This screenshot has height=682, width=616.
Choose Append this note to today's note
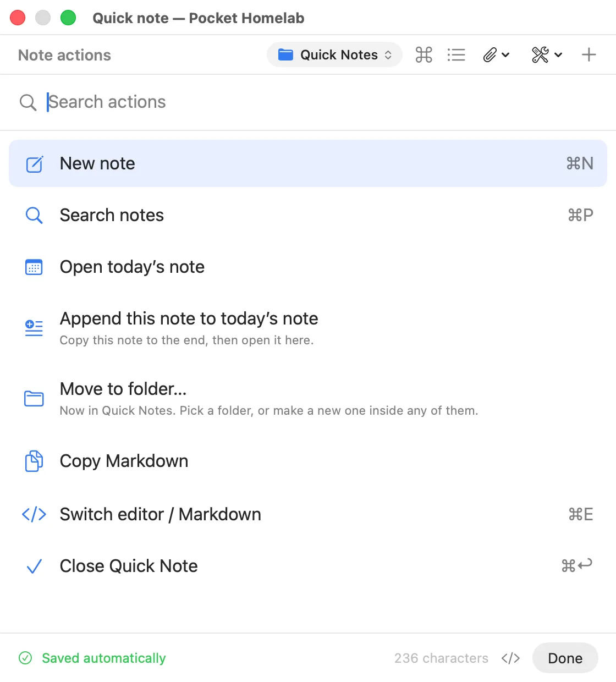pyautogui.click(x=308, y=328)
